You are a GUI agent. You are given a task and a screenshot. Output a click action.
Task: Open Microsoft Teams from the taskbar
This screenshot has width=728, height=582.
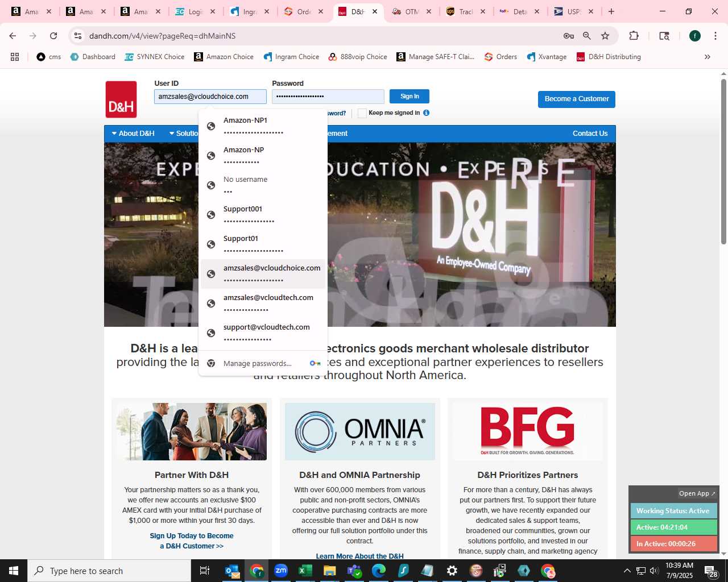coord(354,571)
